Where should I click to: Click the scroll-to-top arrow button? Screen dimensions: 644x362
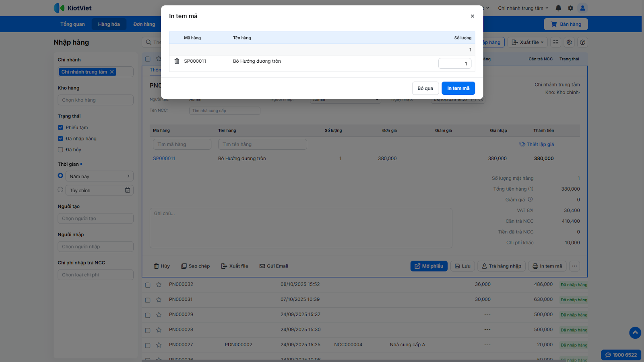635,333
